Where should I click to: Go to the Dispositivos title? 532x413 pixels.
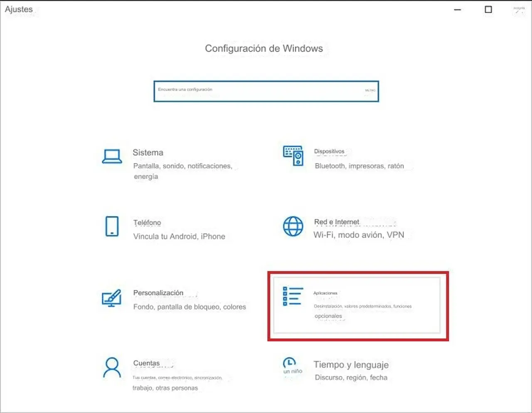[329, 151]
